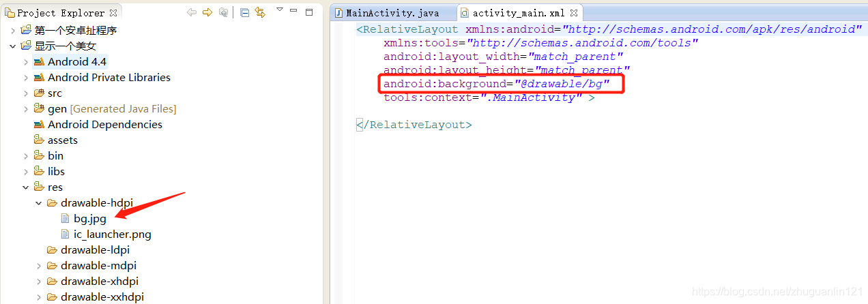The height and width of the screenshot is (304, 868).
Task: Expand the gen folder
Action: click(25, 108)
